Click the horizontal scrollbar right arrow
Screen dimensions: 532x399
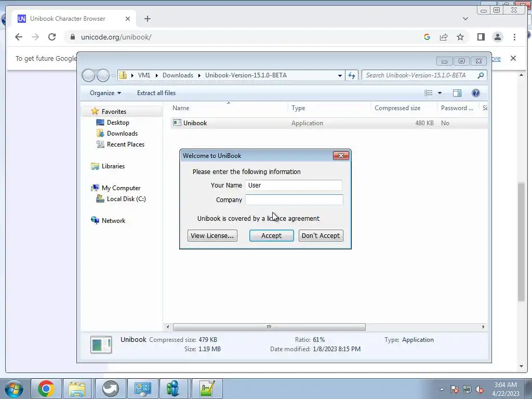point(483,327)
